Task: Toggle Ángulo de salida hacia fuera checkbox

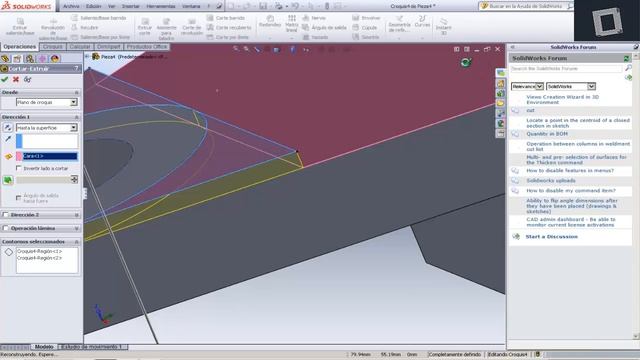Action: tap(18, 198)
